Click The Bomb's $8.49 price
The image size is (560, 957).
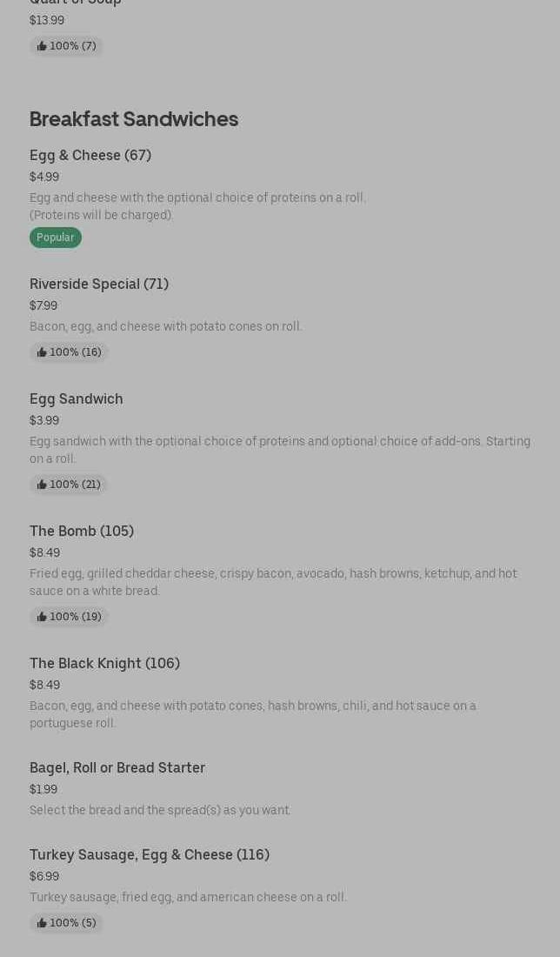point(44,552)
